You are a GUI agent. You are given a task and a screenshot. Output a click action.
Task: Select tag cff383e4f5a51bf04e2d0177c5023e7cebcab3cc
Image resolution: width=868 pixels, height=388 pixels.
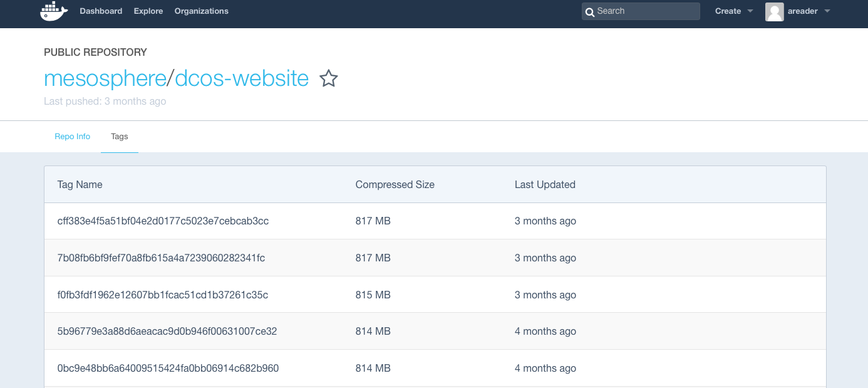163,221
